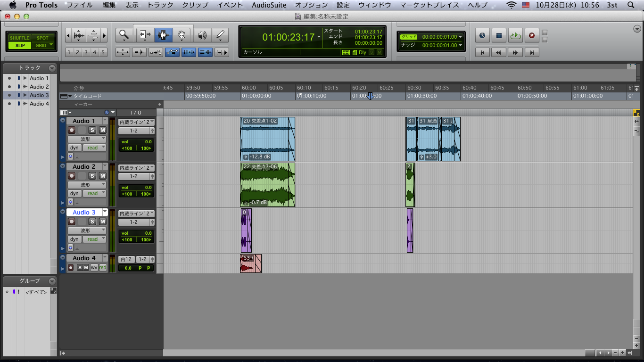
Task: Mute the Audio 1 track
Action: tap(102, 130)
